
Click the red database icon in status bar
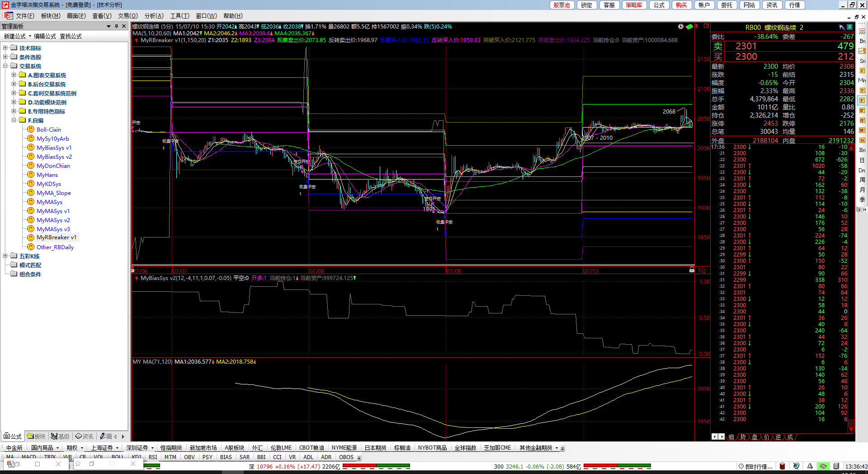tap(783, 466)
